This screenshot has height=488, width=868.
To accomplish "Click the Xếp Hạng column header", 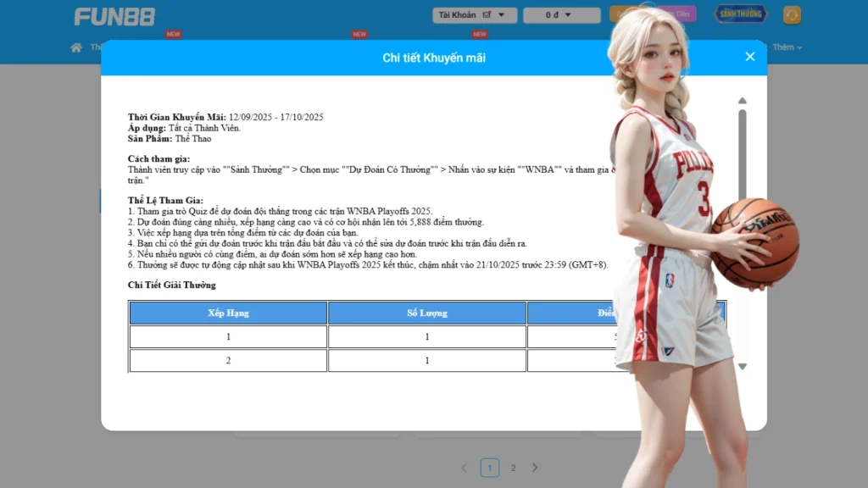I will (228, 313).
